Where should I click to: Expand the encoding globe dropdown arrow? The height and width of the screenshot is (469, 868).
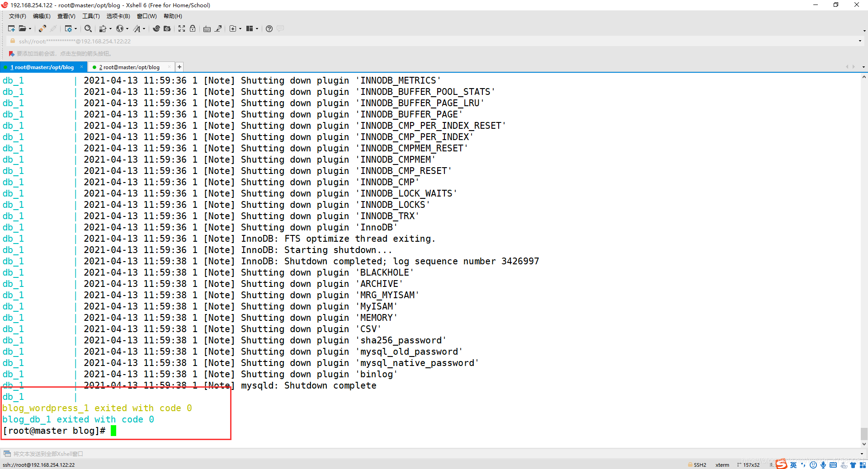[127, 28]
